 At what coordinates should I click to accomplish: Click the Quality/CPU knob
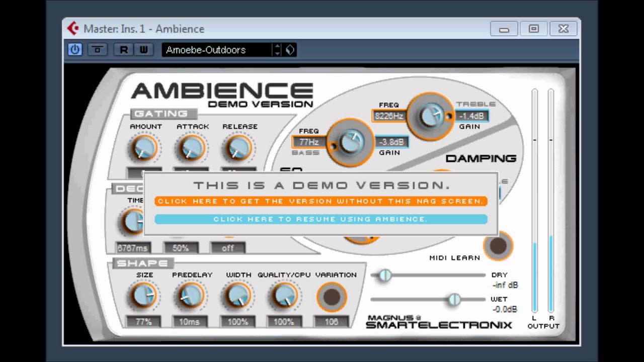coord(284,296)
